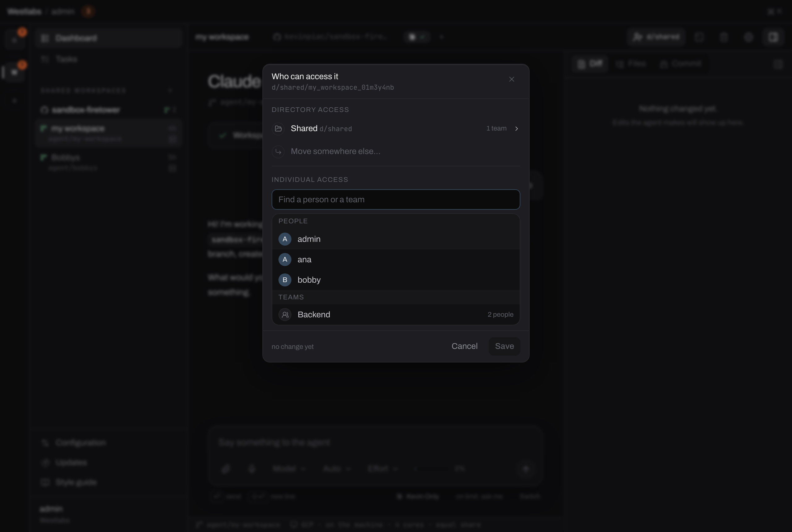Click the my workspace tab title
Screen dimensions: 792x532
pos(222,37)
